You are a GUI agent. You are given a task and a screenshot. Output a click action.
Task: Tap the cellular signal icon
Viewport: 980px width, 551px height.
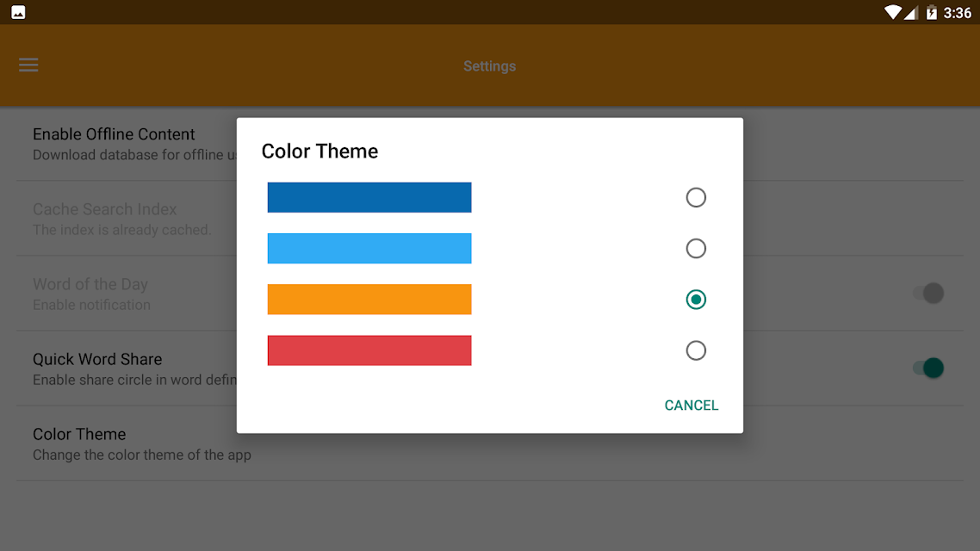point(910,13)
